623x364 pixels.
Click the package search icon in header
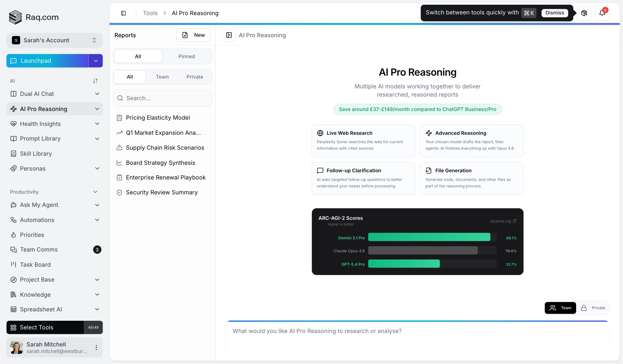[584, 13]
